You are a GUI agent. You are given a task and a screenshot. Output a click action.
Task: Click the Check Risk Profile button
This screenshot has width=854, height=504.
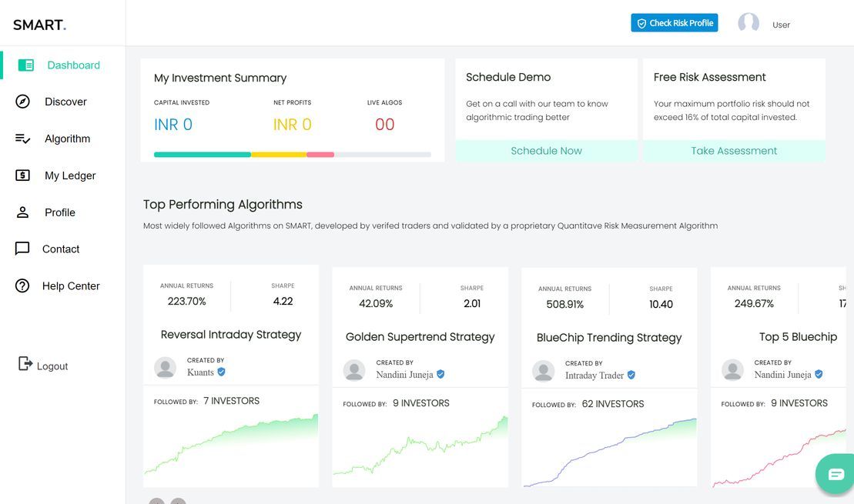click(675, 23)
